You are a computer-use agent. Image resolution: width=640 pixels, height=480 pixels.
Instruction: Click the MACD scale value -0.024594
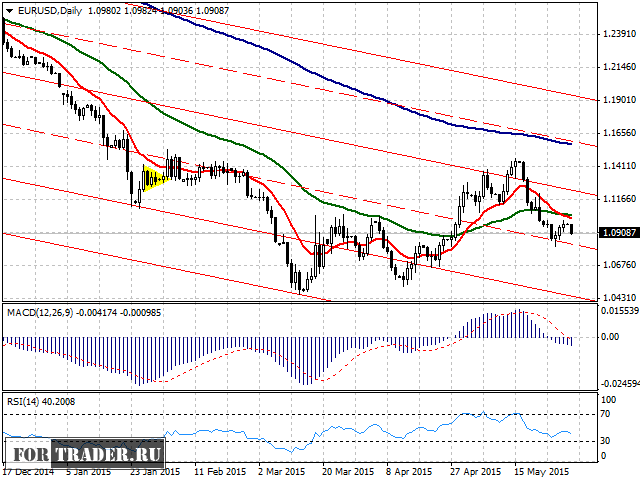[620, 384]
